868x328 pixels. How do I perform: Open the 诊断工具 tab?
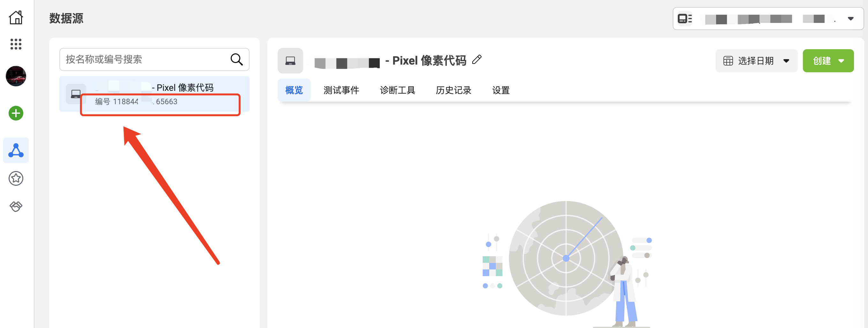tap(397, 90)
